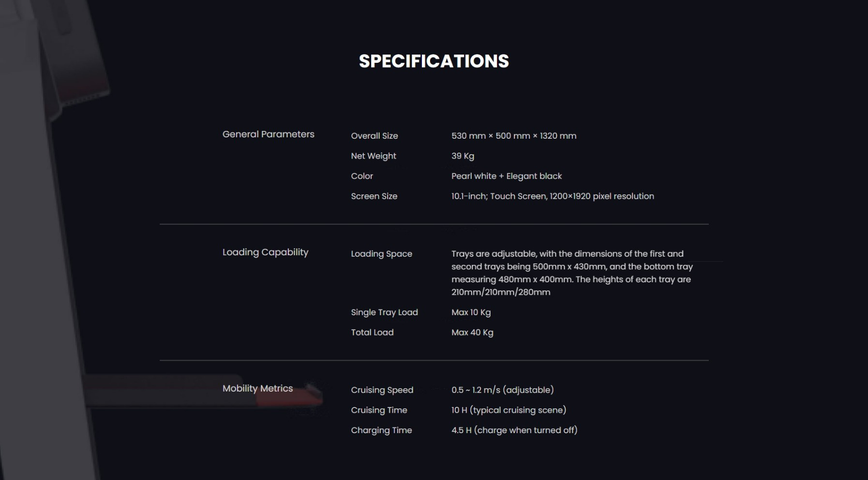Click the 39 Kg weight value

pos(463,156)
